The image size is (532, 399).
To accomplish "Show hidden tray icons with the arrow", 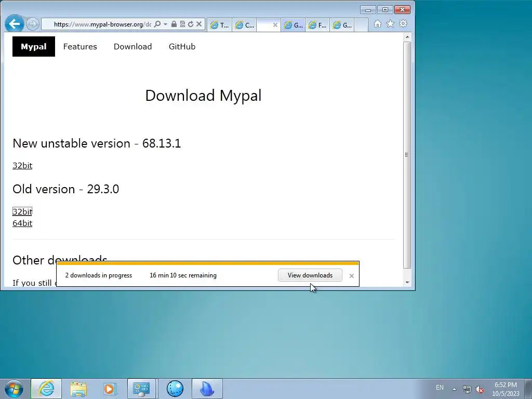I will pos(454,389).
